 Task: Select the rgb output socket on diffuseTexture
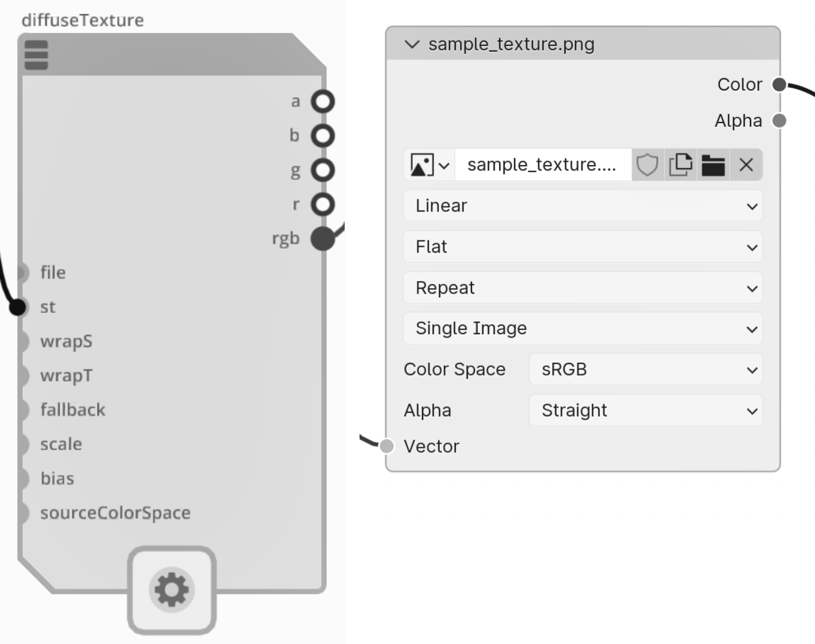[x=322, y=238]
